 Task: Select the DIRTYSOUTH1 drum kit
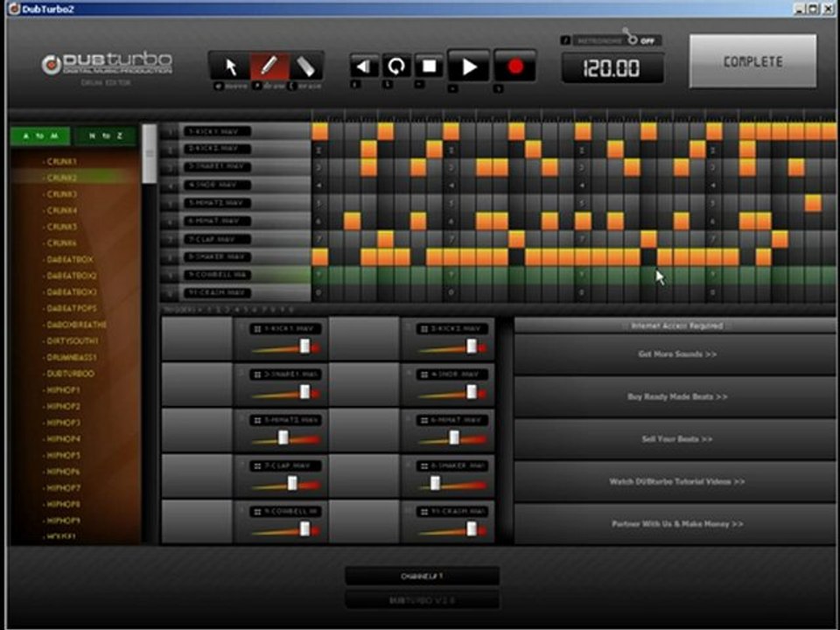coord(73,340)
